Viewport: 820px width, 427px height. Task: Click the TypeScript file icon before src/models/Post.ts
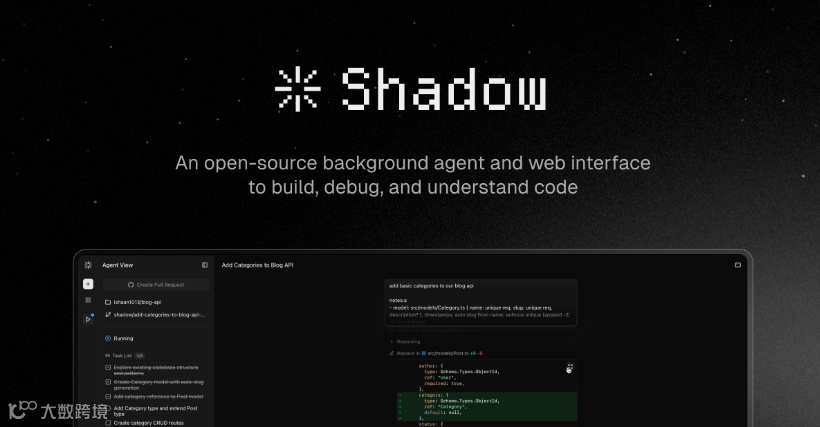coord(424,353)
